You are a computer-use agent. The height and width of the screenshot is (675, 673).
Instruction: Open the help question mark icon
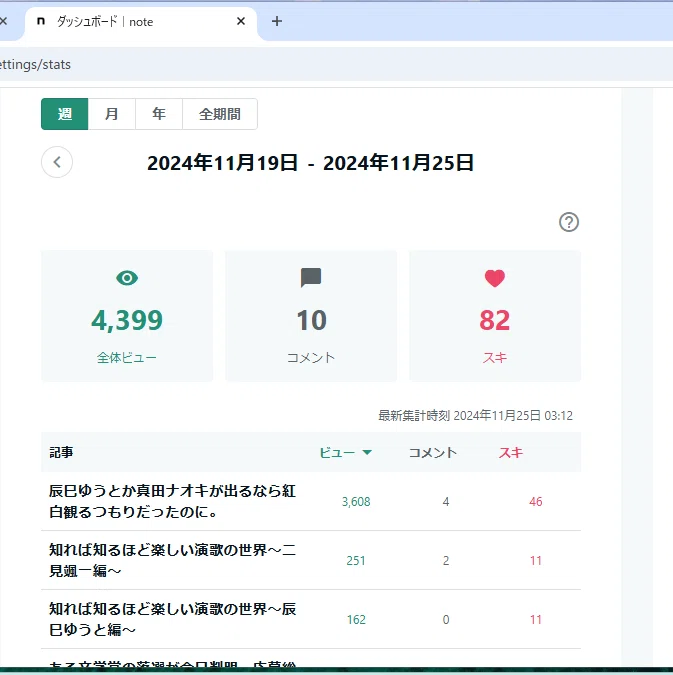[x=569, y=222]
